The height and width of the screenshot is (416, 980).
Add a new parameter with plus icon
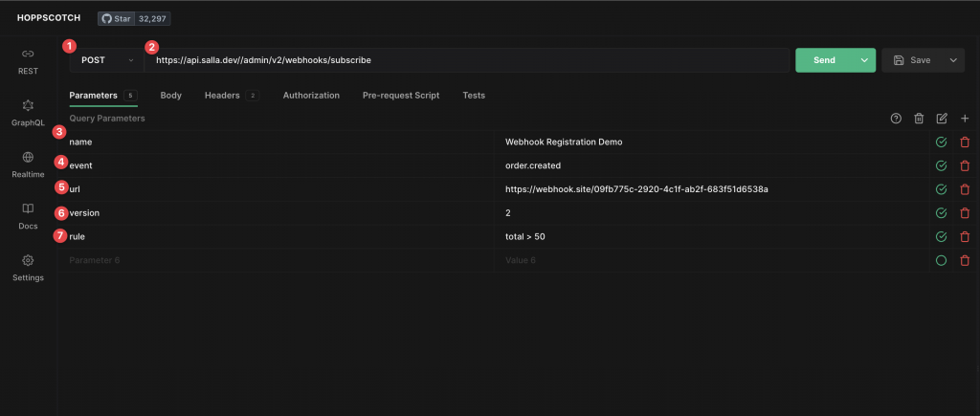click(x=965, y=118)
